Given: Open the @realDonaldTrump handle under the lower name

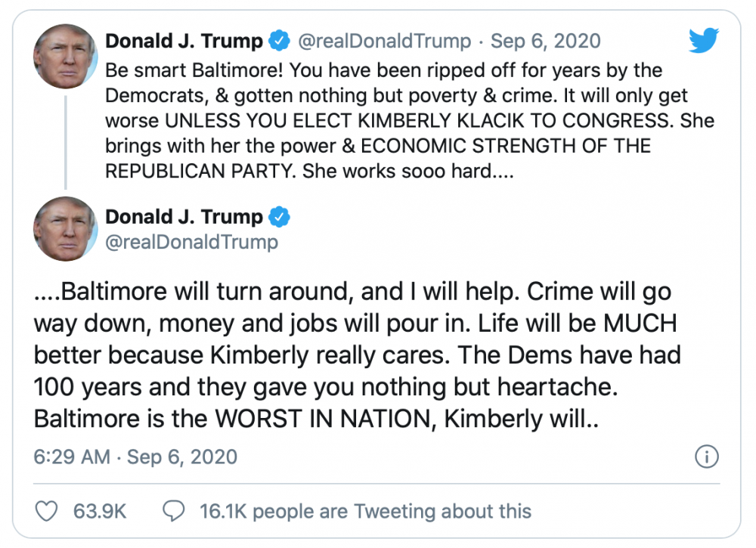Looking at the screenshot, I should tap(192, 242).
